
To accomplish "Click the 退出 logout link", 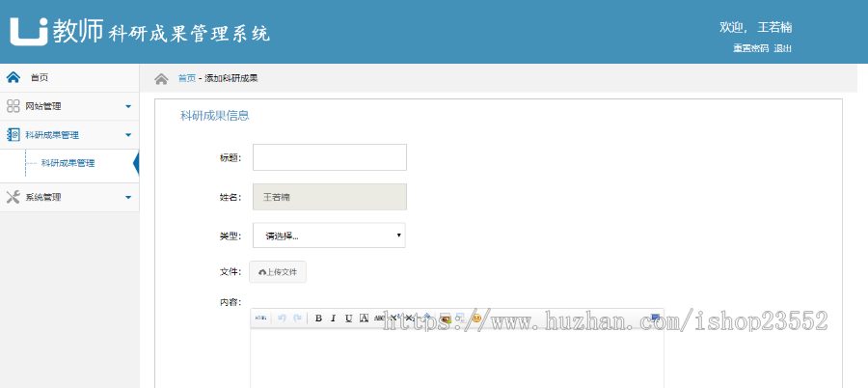I will tap(782, 48).
